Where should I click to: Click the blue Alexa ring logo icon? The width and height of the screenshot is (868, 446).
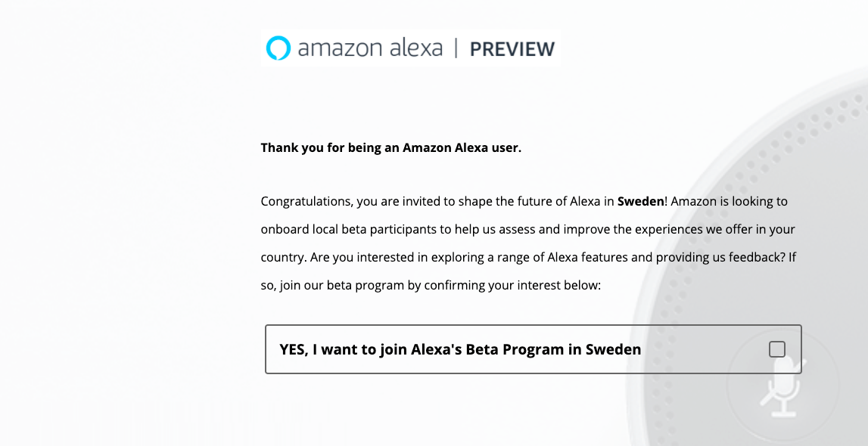278,48
